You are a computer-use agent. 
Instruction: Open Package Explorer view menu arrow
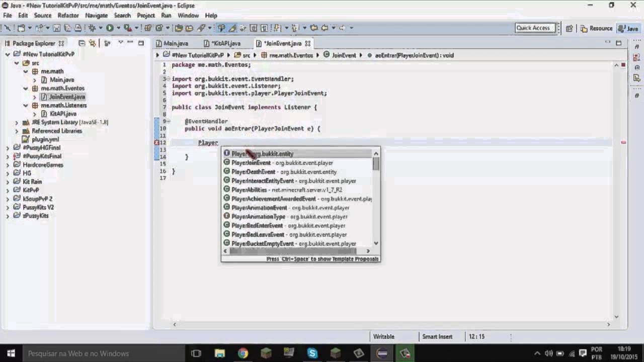point(120,43)
